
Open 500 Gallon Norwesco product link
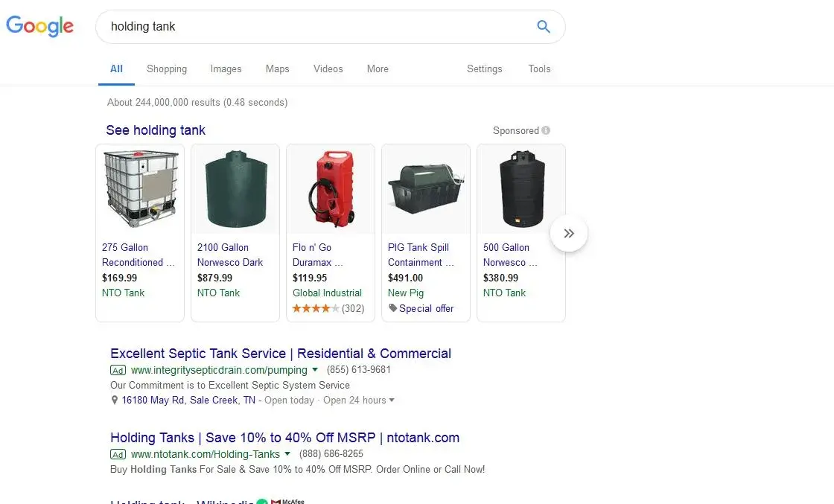pos(510,255)
